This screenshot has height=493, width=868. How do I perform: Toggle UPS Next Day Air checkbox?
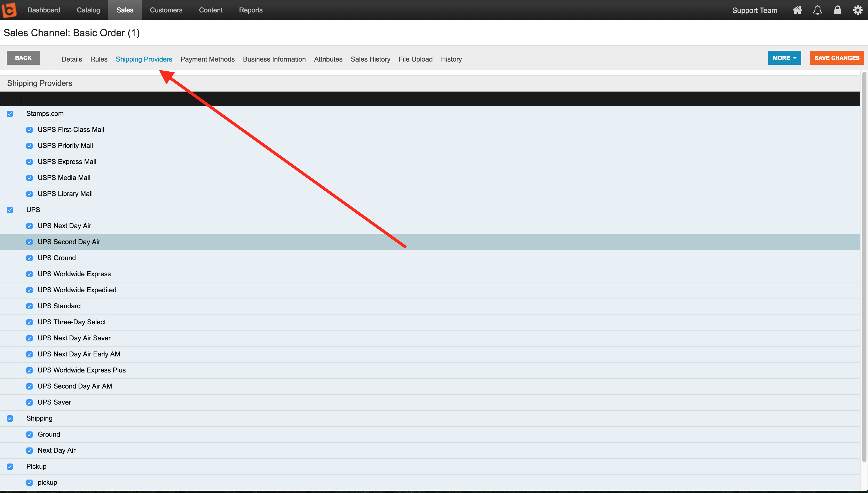click(29, 226)
